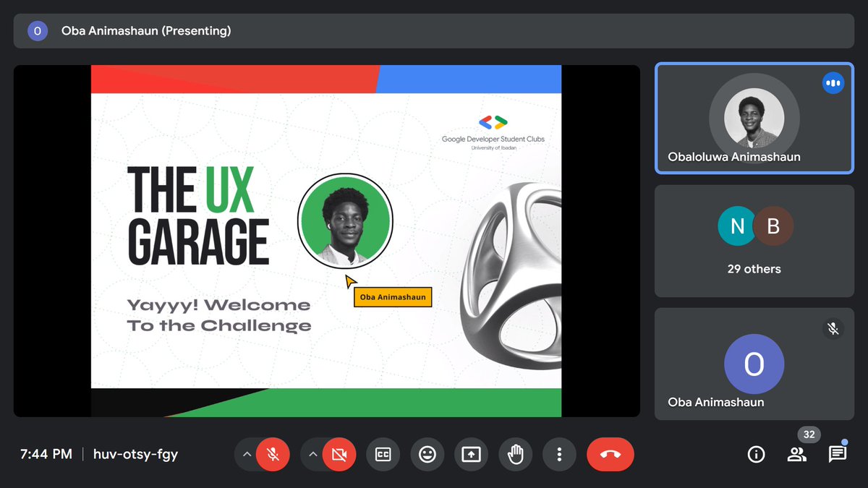Open the Present now screen sharing option
The height and width of the screenshot is (488, 868).
[471, 455]
